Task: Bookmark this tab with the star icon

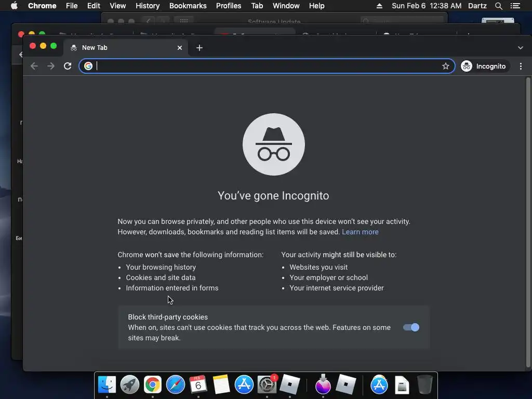Action: (x=445, y=66)
